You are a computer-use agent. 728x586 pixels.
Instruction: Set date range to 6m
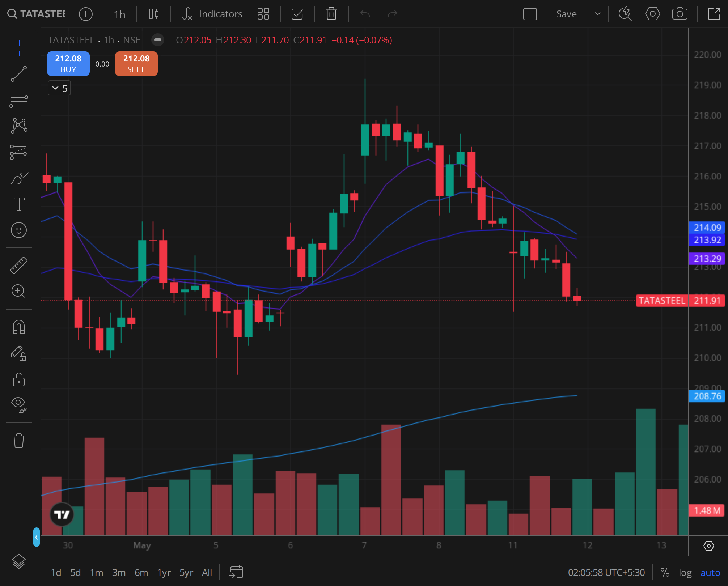[141, 572]
